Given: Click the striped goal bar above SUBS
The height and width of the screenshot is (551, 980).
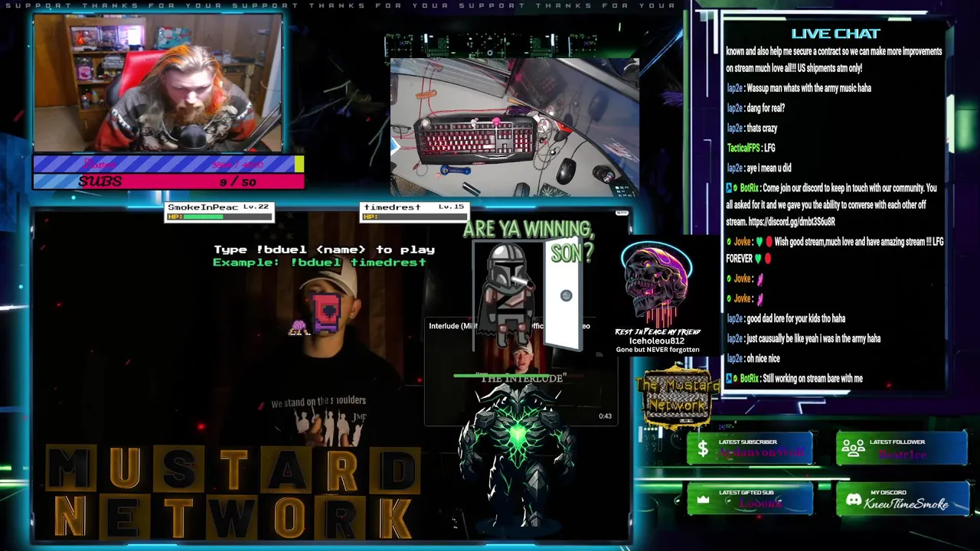Looking at the screenshot, I should tap(168, 164).
